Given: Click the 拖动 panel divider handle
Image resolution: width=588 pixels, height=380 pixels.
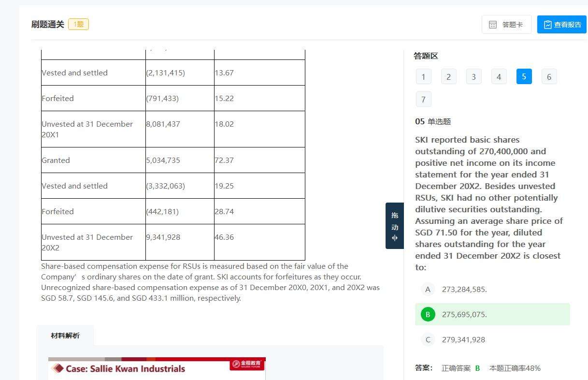Looking at the screenshot, I should [x=395, y=226].
